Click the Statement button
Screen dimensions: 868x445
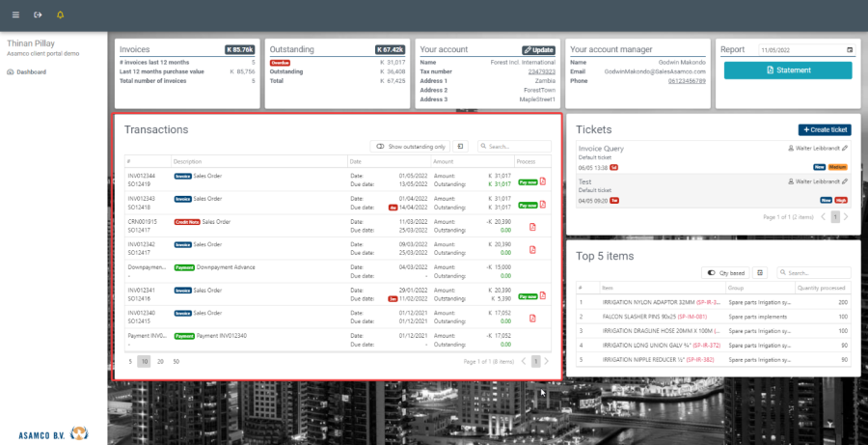click(788, 70)
